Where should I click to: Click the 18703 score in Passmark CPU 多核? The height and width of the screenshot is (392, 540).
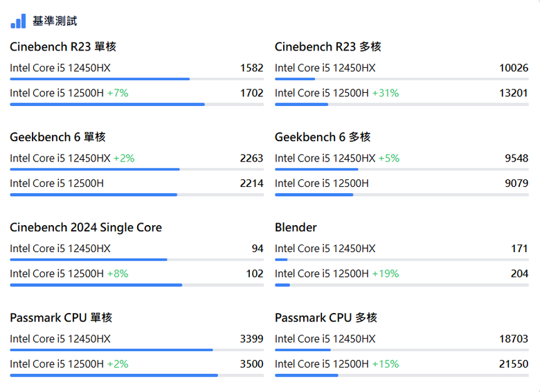(514, 339)
